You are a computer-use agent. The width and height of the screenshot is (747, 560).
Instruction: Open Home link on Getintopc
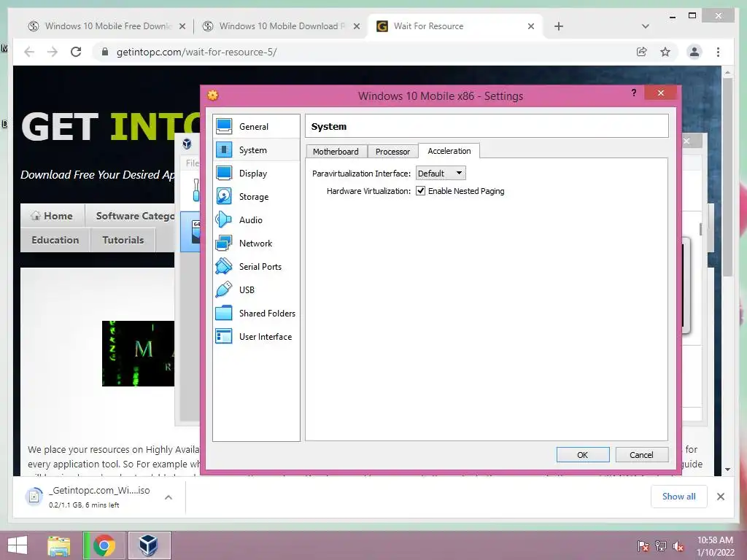click(x=52, y=216)
